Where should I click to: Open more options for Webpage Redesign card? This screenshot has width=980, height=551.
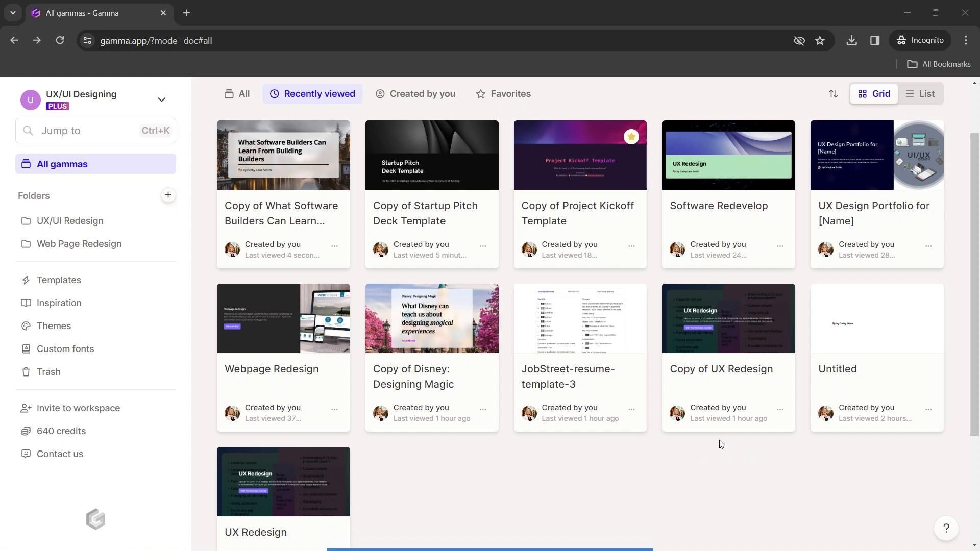tap(334, 409)
